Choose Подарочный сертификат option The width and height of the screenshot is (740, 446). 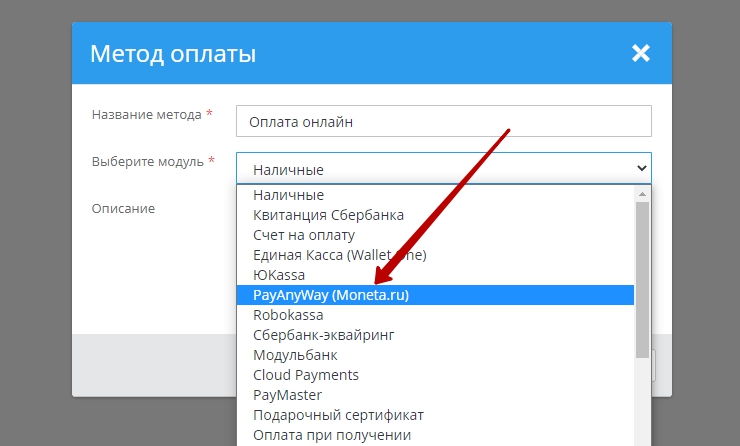click(x=339, y=415)
